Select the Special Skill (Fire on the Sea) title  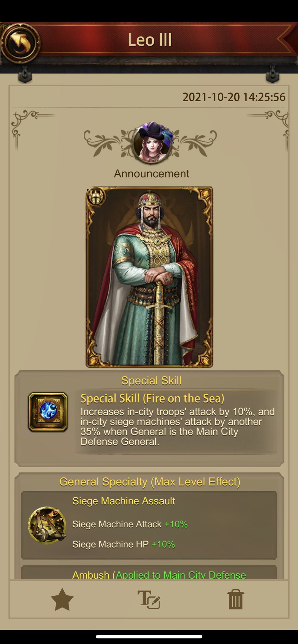pyautogui.click(x=152, y=399)
